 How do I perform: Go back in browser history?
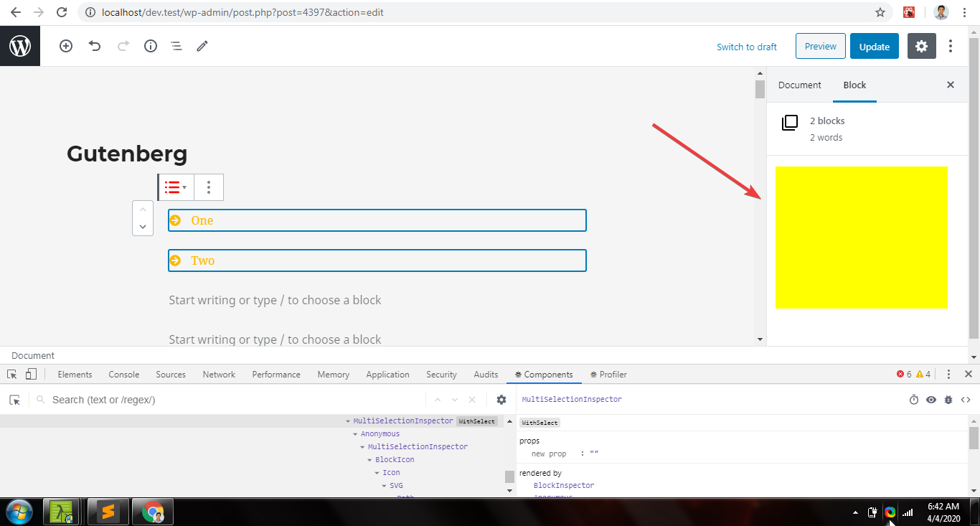(x=16, y=12)
